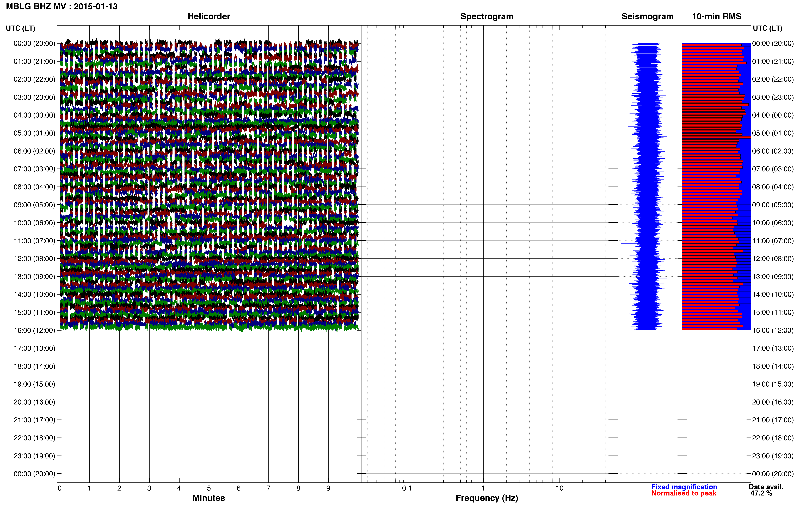
Task: Click the 'Seismogram' panel heading
Action: click(648, 16)
